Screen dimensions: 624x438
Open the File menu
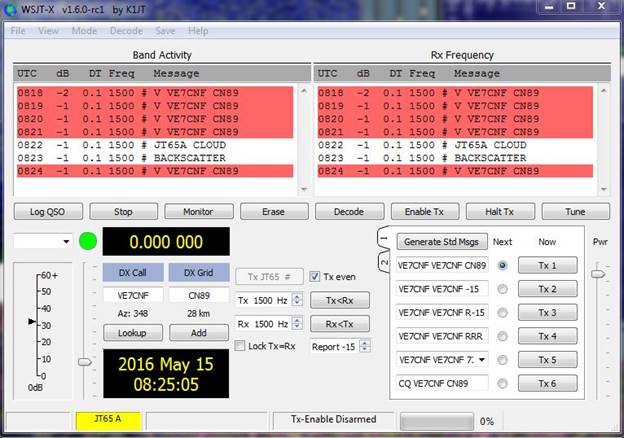coord(18,31)
